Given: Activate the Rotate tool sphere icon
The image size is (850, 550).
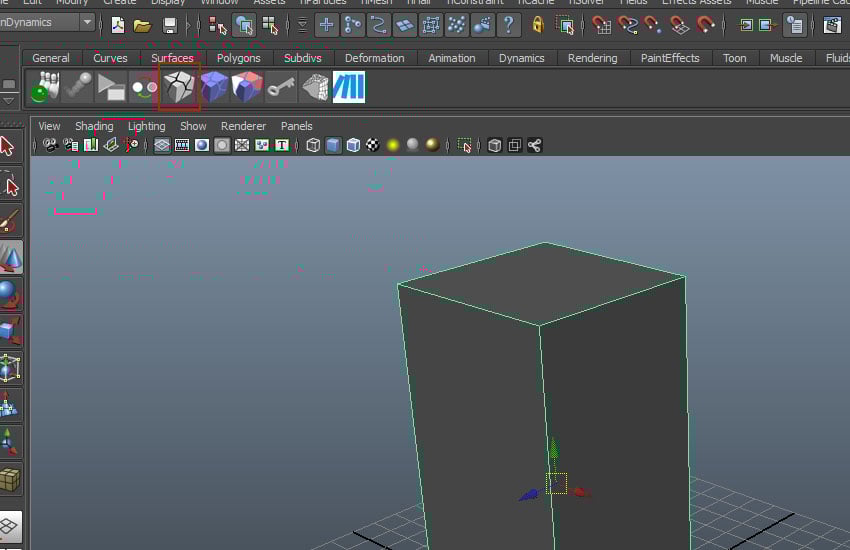Looking at the screenshot, I should 10,294.
